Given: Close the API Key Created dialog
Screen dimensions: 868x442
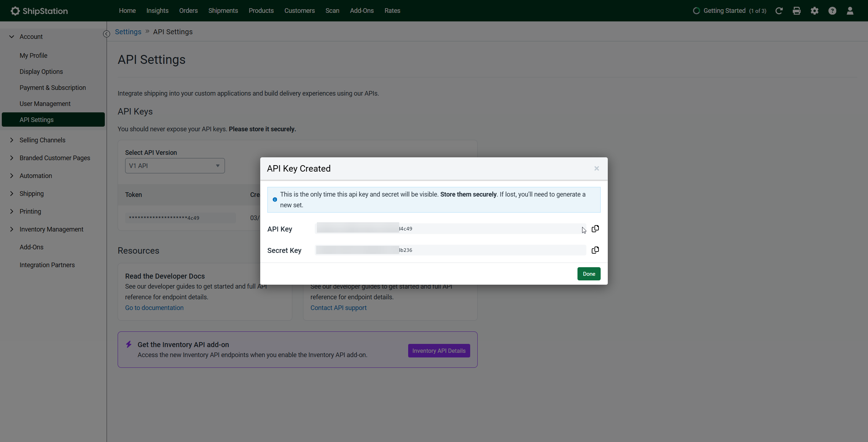Looking at the screenshot, I should click(596, 168).
